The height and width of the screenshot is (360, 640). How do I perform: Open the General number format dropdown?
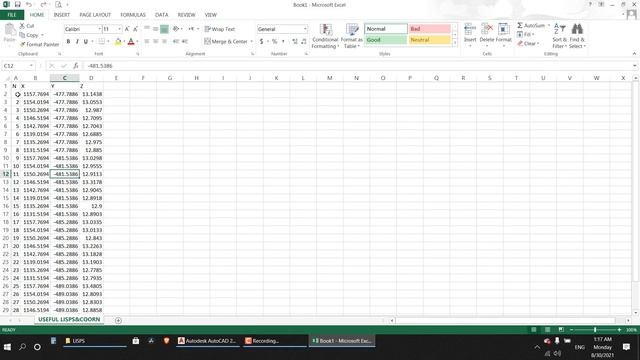(x=305, y=29)
